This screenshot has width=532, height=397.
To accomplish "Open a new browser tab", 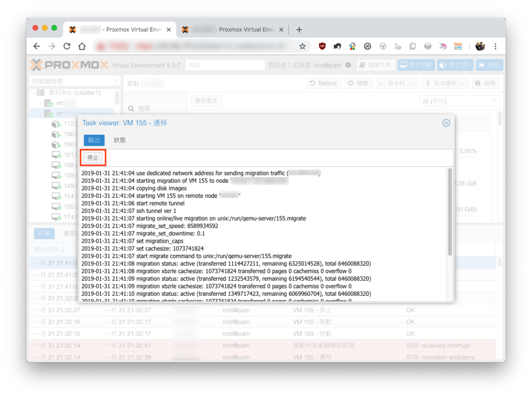I will [299, 30].
